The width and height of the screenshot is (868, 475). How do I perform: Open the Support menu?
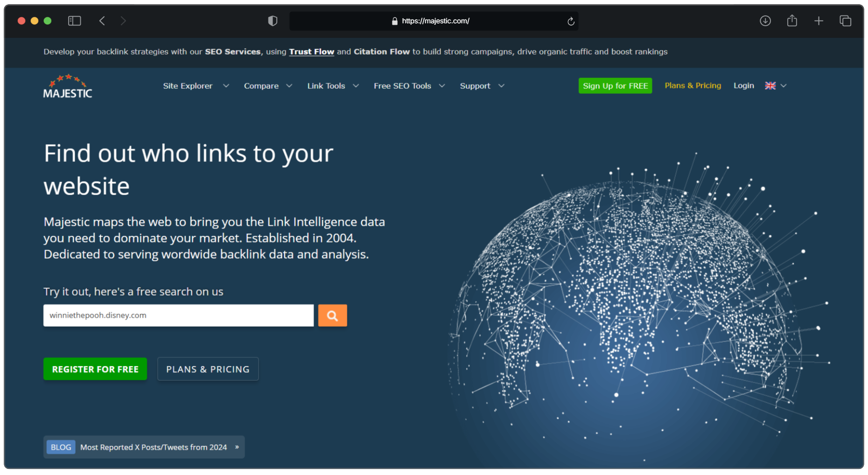point(482,86)
